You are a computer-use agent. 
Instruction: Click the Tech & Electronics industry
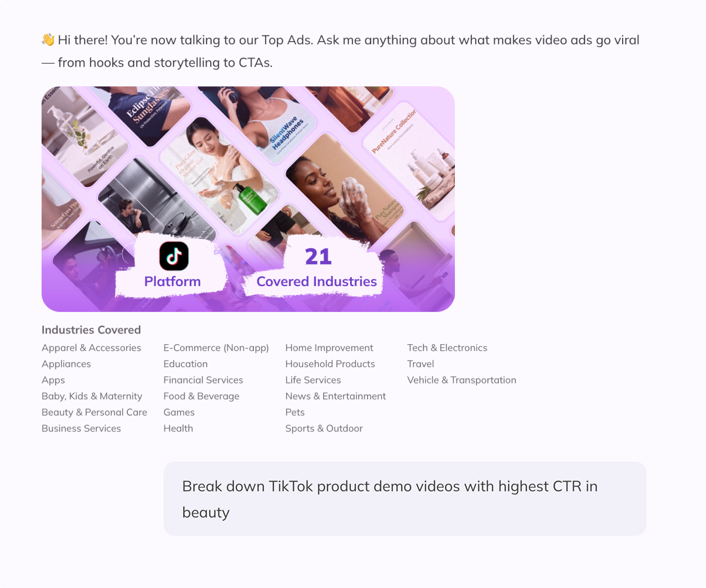click(447, 348)
